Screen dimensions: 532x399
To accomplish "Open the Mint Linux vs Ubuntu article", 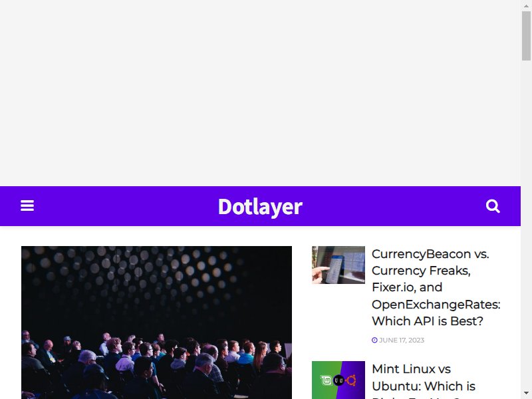I will coord(424,381).
